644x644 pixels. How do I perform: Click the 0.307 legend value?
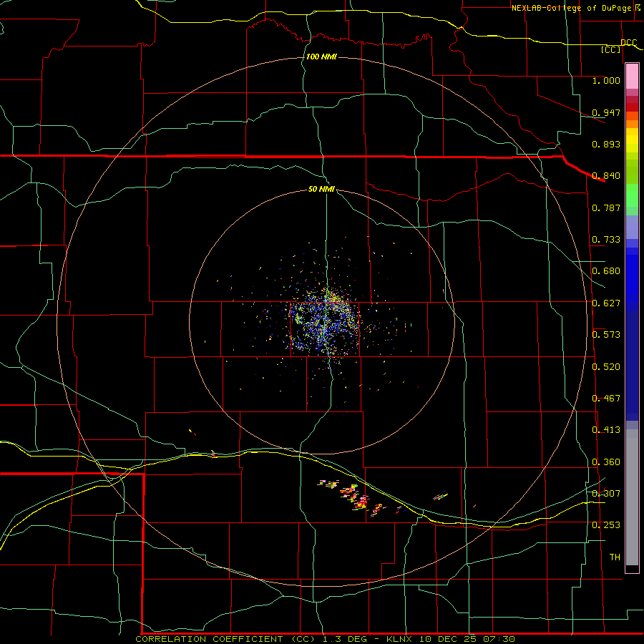click(606, 494)
